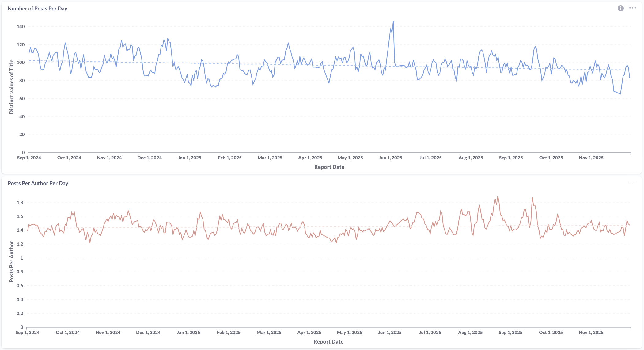Click the late-August peak on the red line
The height and width of the screenshot is (350, 644).
pos(498,196)
